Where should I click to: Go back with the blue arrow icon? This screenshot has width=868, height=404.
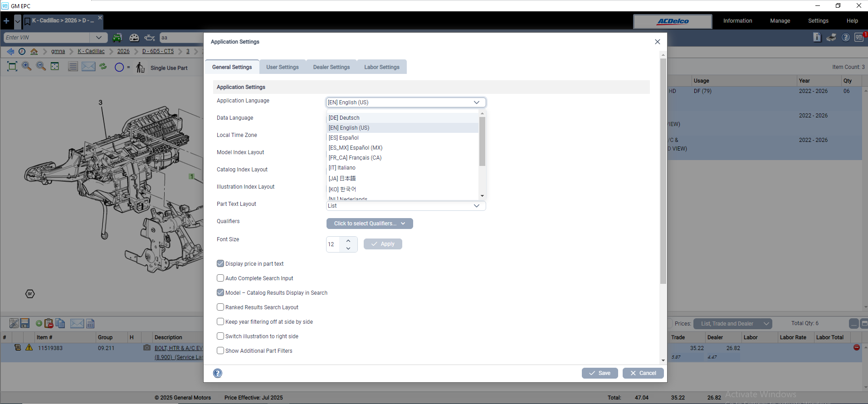(10, 52)
